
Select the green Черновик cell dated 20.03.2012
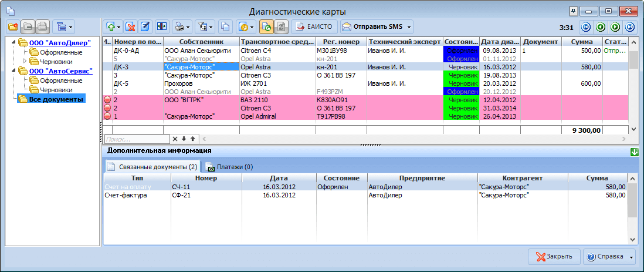tap(461, 83)
